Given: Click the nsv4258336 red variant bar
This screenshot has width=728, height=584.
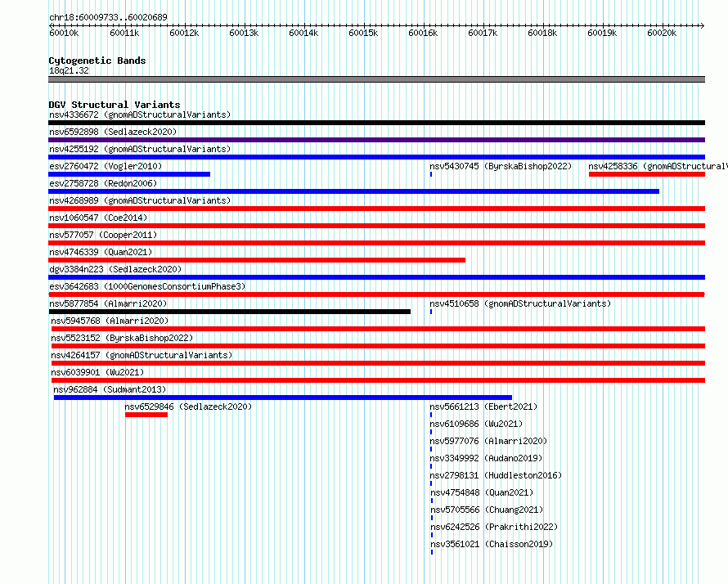Looking at the screenshot, I should click(x=647, y=174).
